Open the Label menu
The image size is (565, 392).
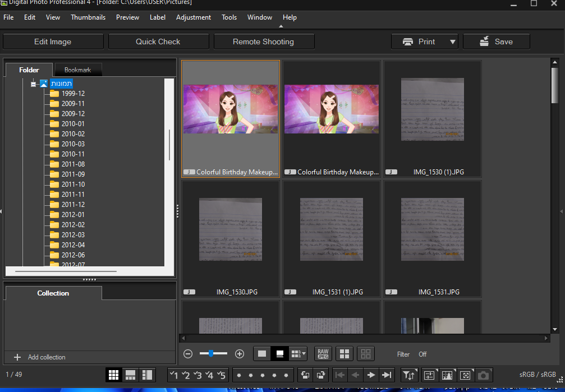coord(158,17)
